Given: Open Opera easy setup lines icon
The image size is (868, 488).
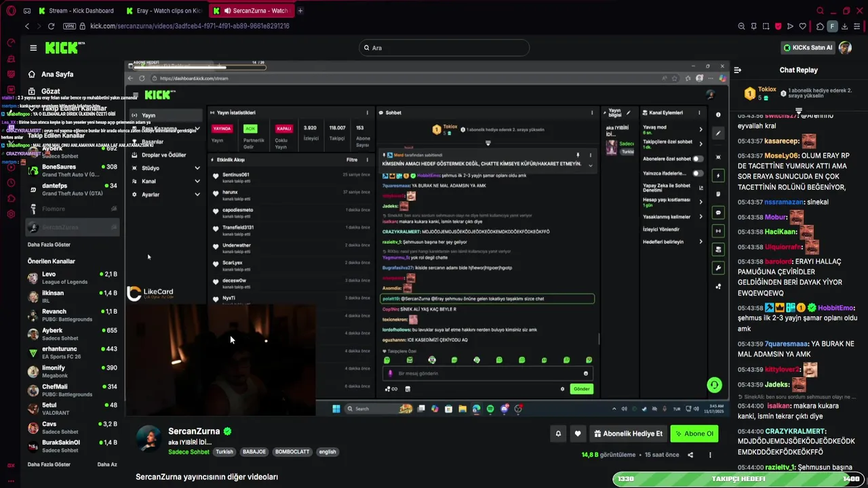Looking at the screenshot, I should 857,26.
